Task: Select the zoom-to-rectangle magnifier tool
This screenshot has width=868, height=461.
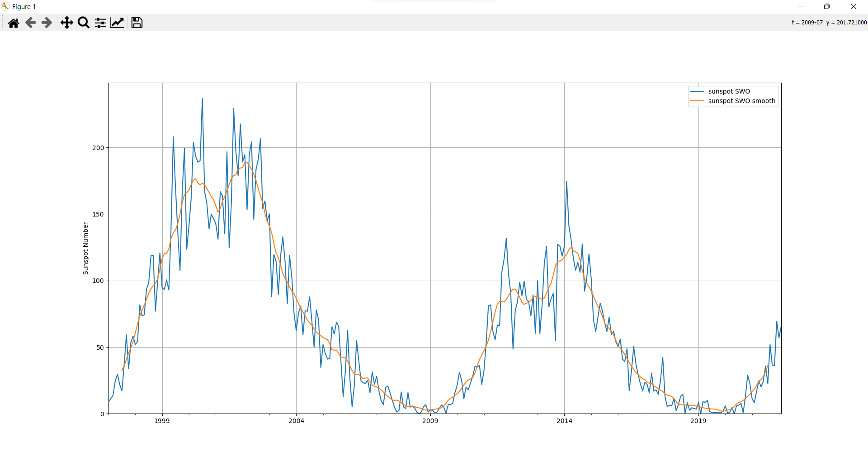Action: (83, 22)
